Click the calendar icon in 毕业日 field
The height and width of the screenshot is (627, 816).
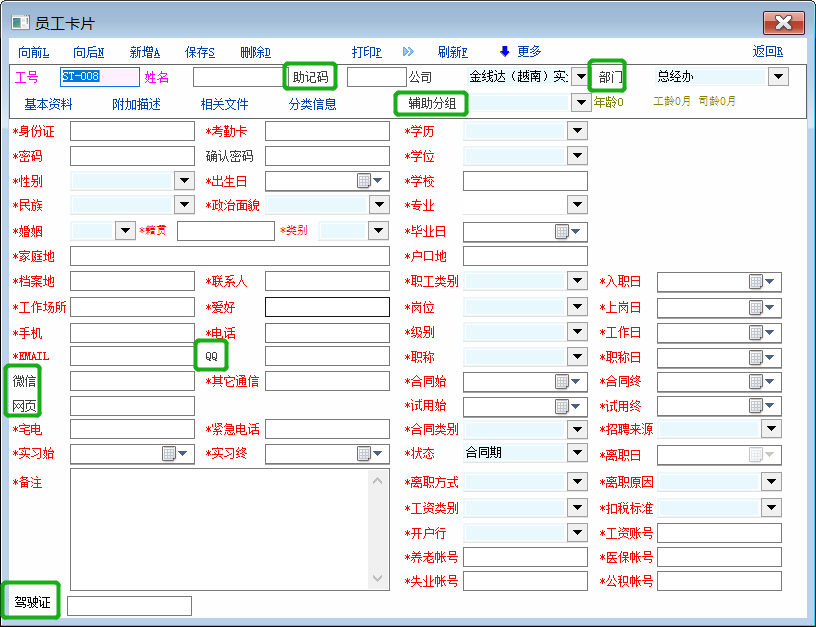pos(561,232)
